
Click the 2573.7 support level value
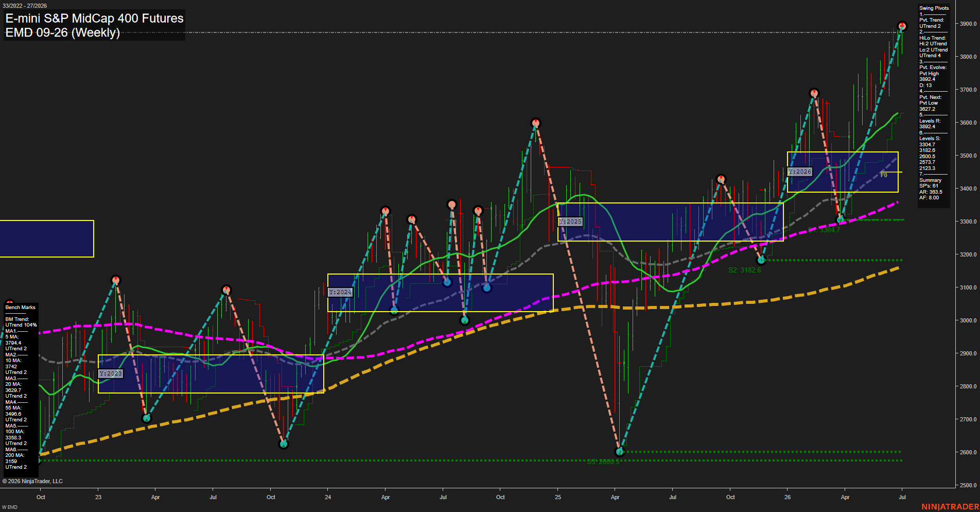927,162
